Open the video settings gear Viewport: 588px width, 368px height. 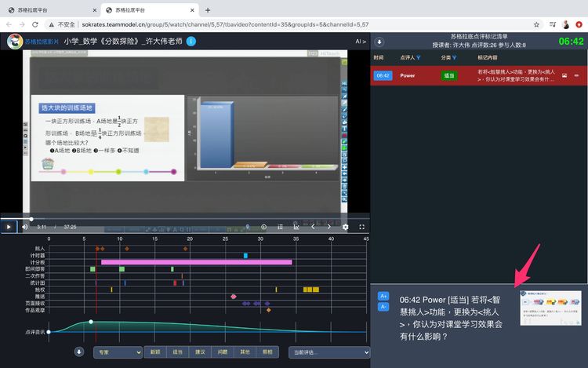346,227
